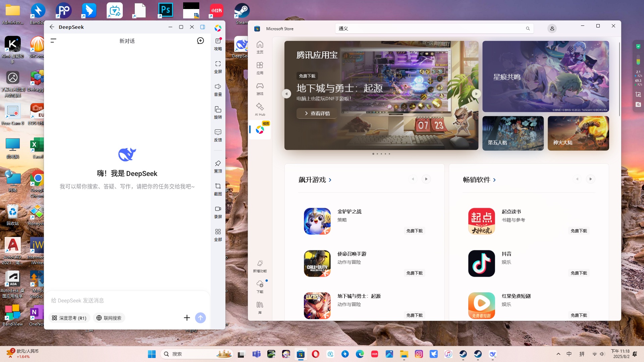
Task: Open Instagram from the taskbar
Action: pos(419,354)
